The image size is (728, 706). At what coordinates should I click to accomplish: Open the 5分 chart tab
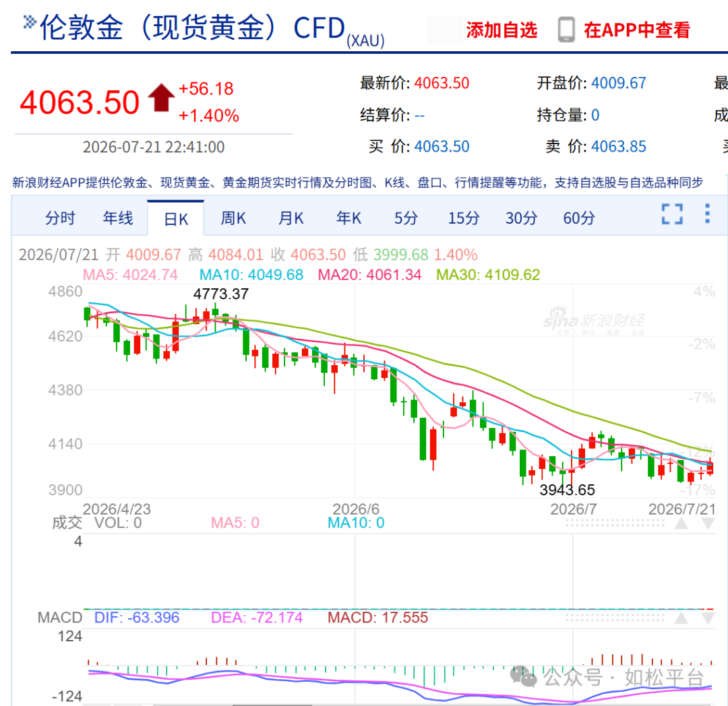click(406, 218)
